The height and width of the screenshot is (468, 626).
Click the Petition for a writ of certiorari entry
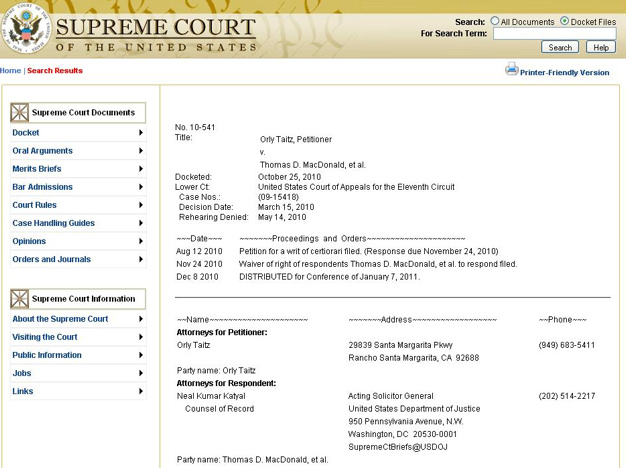(x=368, y=251)
